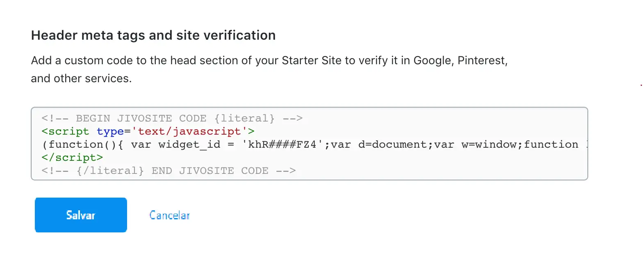Place cursor on the type attribute
This screenshot has height=259, width=644.
(x=110, y=132)
